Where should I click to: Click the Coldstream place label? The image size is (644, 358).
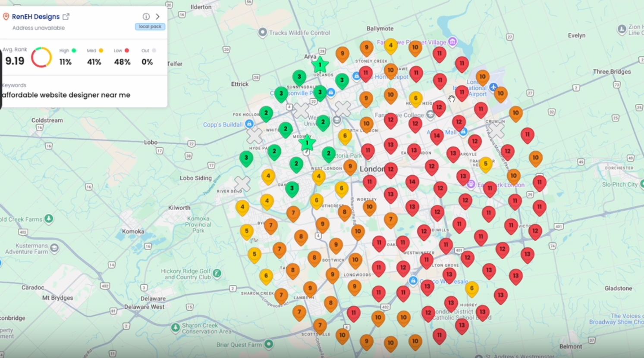point(47,121)
